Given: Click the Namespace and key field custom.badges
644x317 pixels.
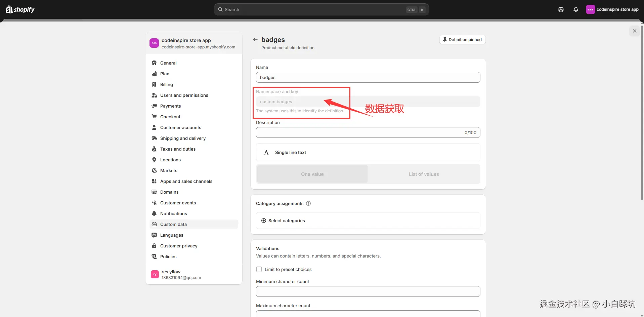Looking at the screenshot, I should 368,102.
